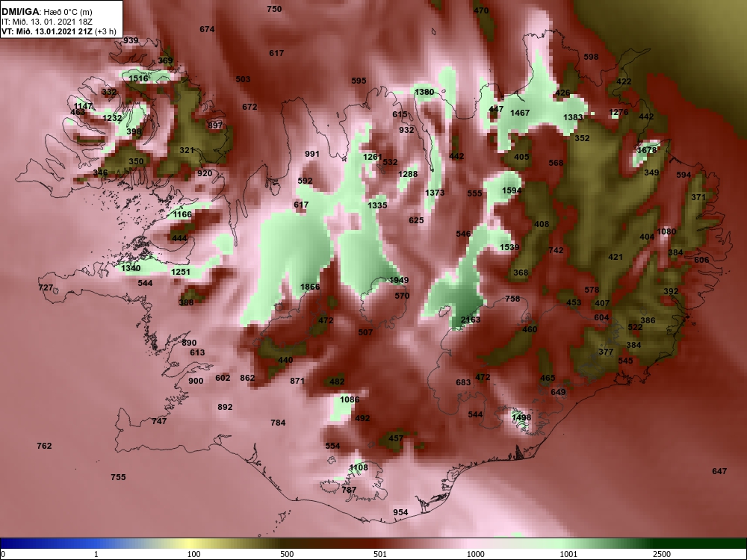Click the 1086 height value

(x=350, y=399)
